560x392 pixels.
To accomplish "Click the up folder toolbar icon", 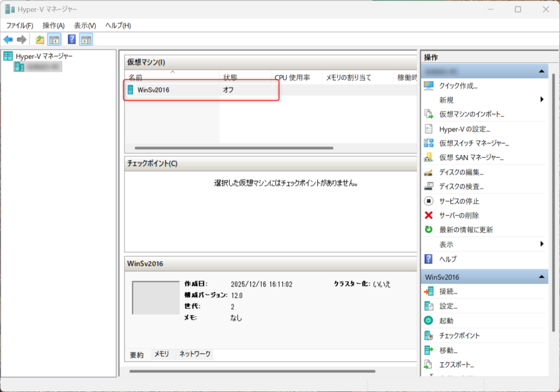I will click(39, 39).
